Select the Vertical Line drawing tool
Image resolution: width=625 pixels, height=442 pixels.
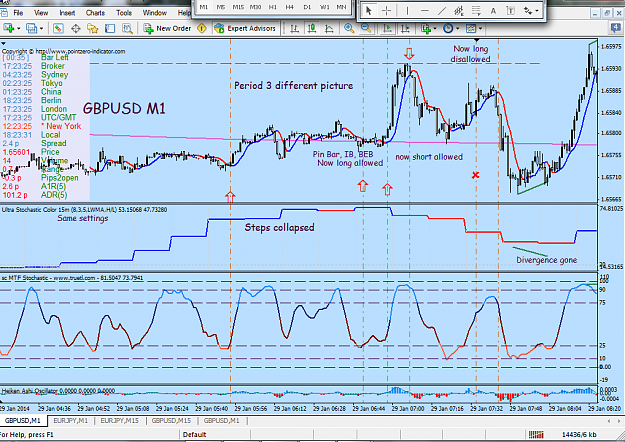407,11
